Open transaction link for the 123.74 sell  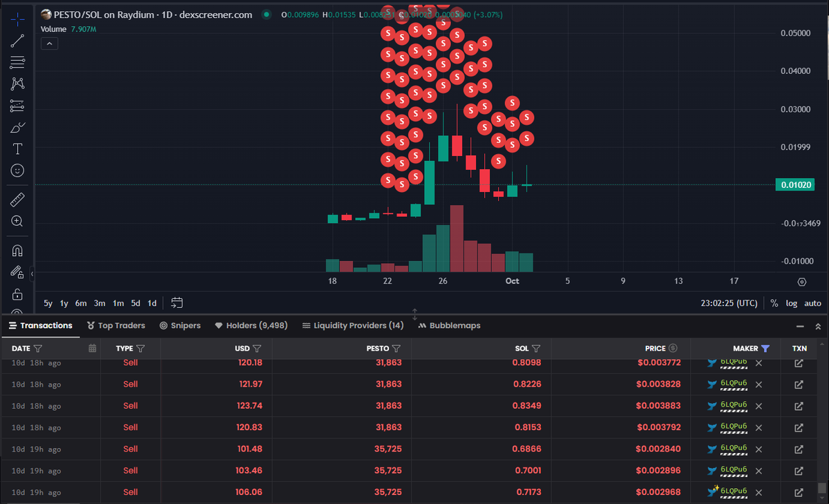(799, 406)
